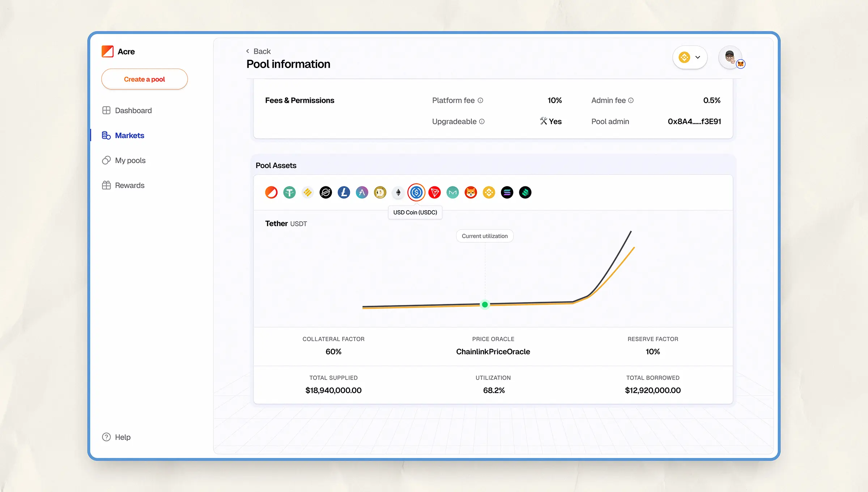Viewport: 868px width, 492px height.
Task: Select the Aave asset icon
Action: click(362, 192)
